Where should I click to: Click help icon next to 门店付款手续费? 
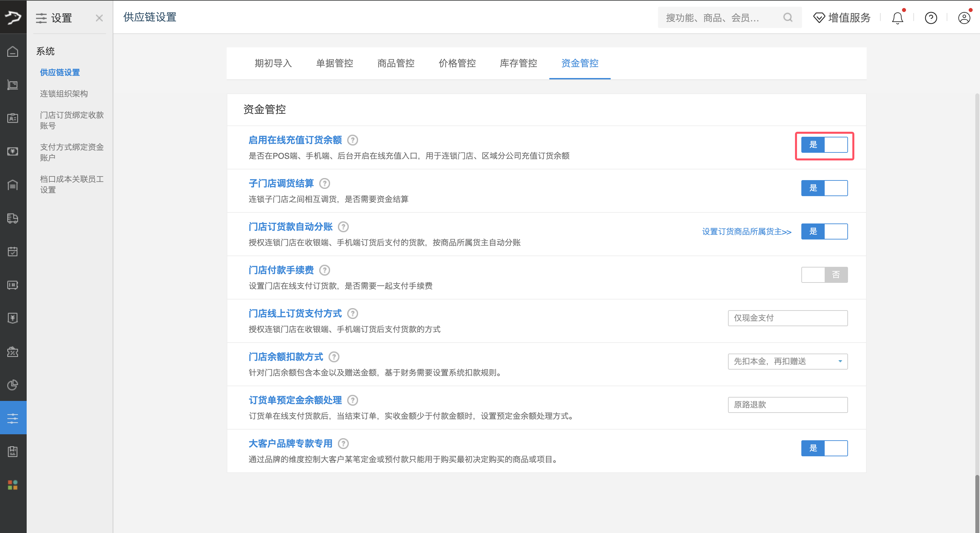point(325,270)
